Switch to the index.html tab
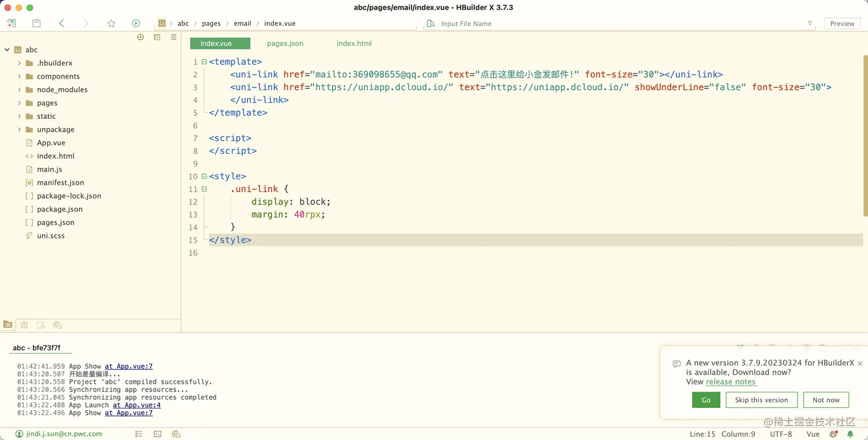 354,44
